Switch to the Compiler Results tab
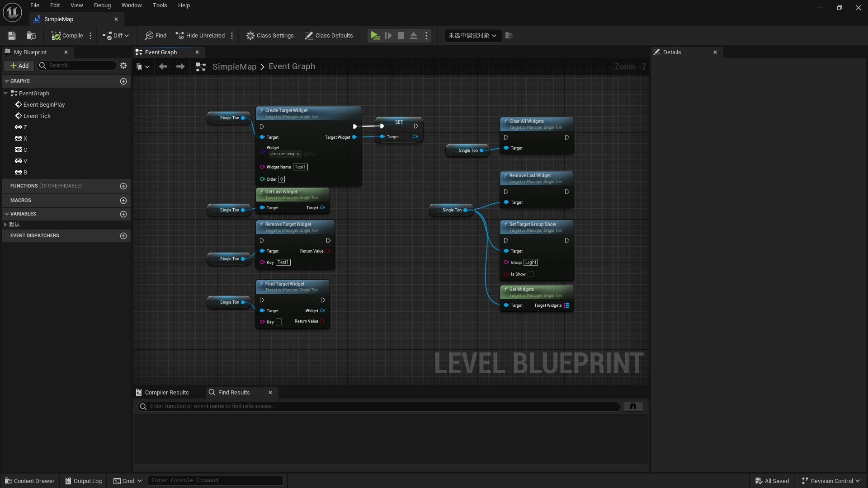Screen dimensions: 868x488 coord(166,392)
